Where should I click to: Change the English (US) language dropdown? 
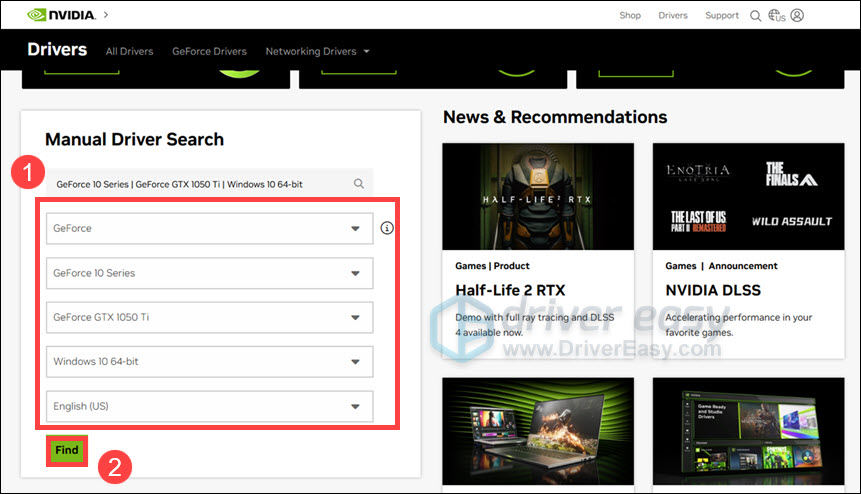pyautogui.click(x=209, y=406)
